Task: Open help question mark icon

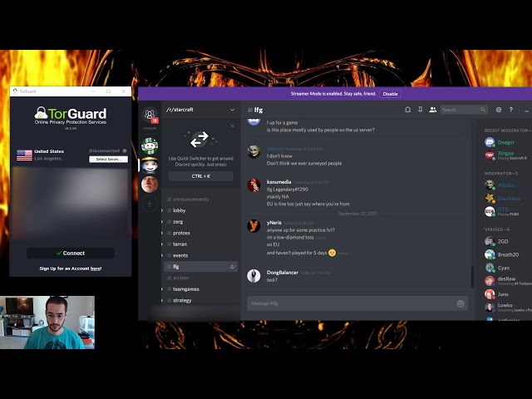Action: [510, 110]
